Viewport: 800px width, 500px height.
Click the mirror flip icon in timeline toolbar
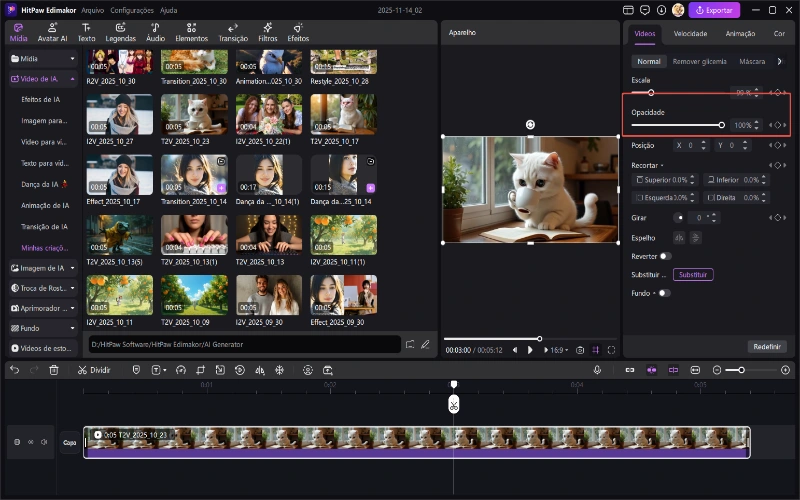pyautogui.click(x=260, y=370)
